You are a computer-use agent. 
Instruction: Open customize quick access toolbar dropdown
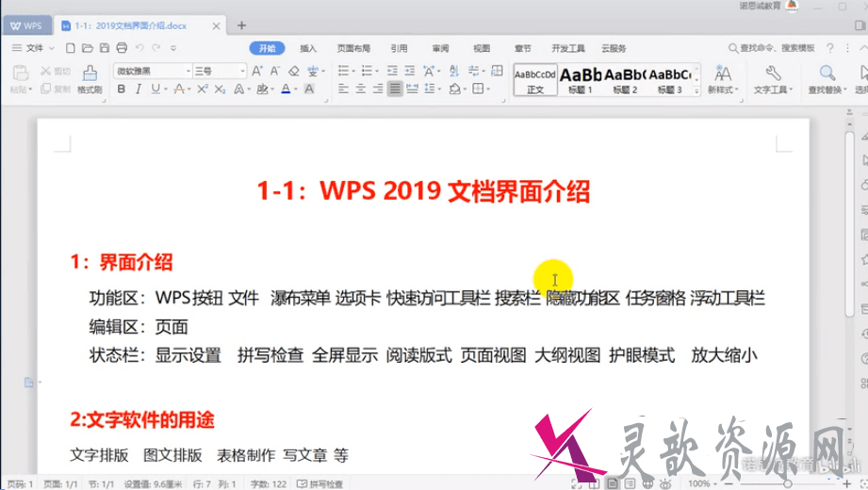point(173,48)
